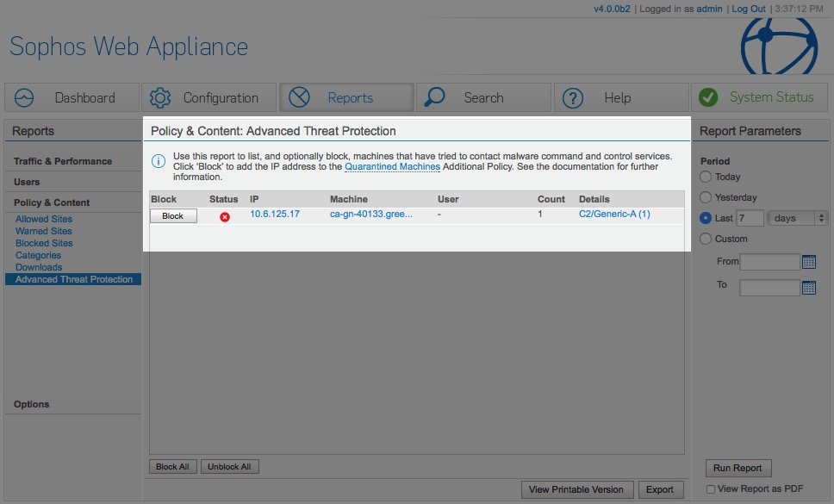The height and width of the screenshot is (504, 834).
Task: Open the Blocked Sites report
Action: click(44, 244)
